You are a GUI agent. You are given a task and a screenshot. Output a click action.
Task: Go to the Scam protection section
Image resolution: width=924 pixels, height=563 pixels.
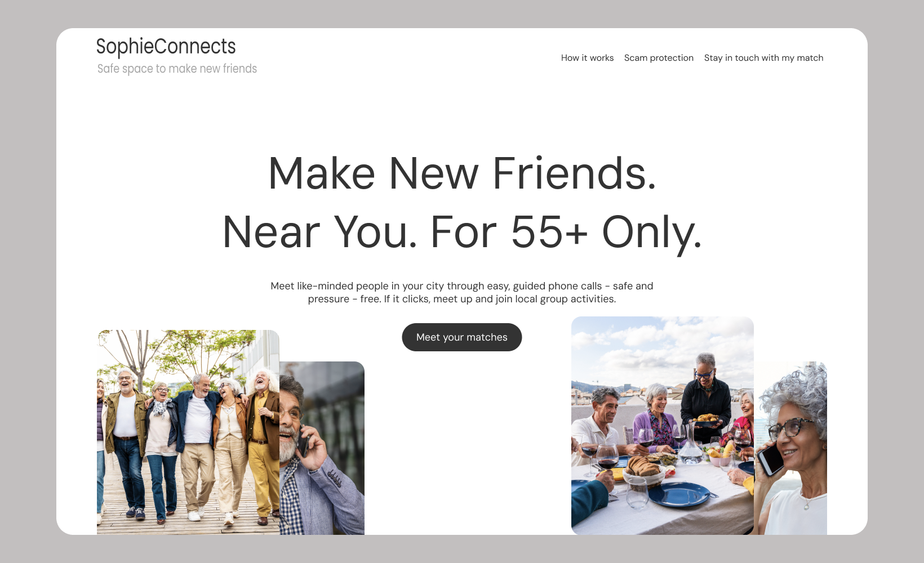659,58
